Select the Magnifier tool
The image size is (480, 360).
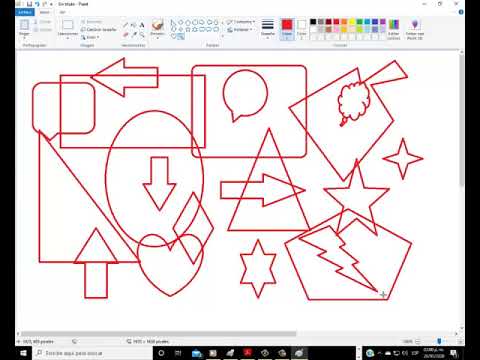point(142,34)
